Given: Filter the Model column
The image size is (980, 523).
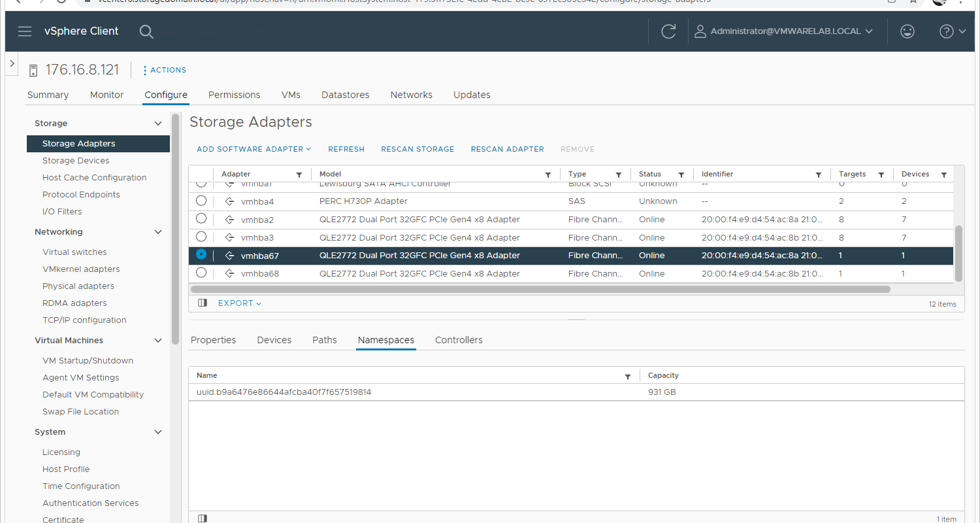Looking at the screenshot, I should click(548, 175).
